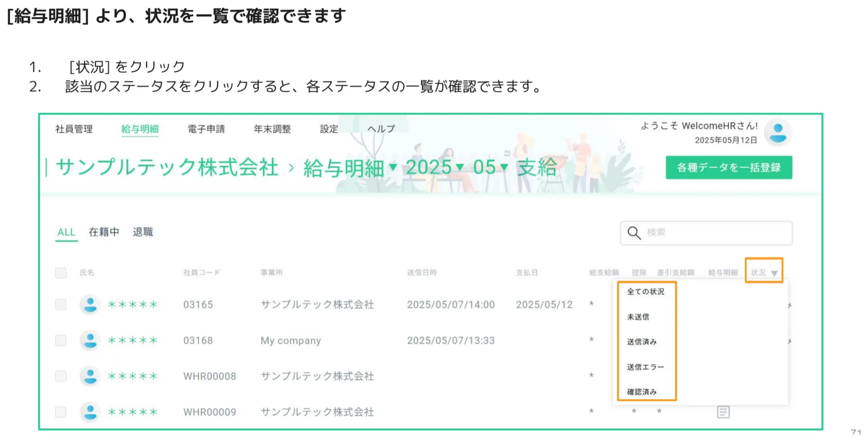Screen dimensions: 868x442
Task: Select 未送信 in status list
Action: 638,317
